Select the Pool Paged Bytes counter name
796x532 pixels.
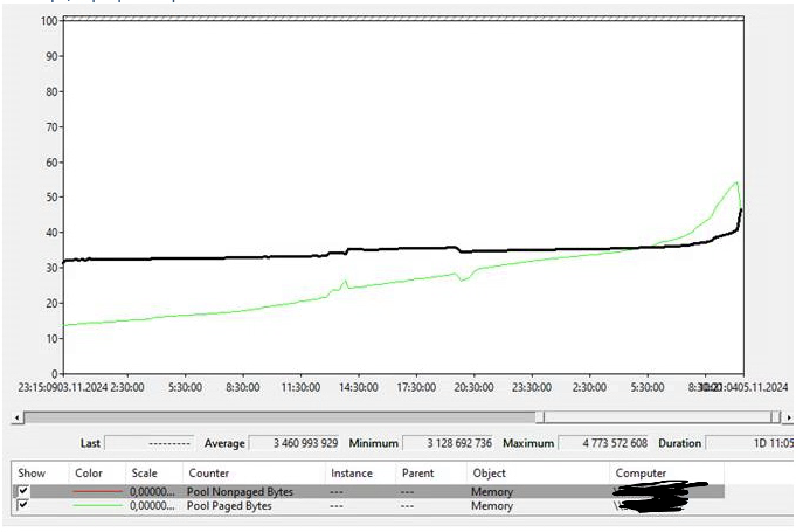[x=229, y=506]
